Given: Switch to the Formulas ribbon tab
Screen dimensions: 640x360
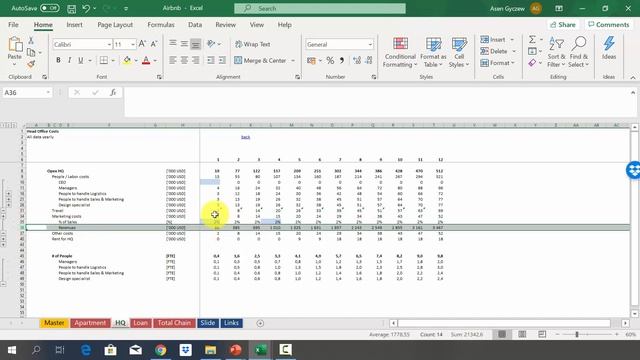Looking at the screenshot, I should [161, 25].
